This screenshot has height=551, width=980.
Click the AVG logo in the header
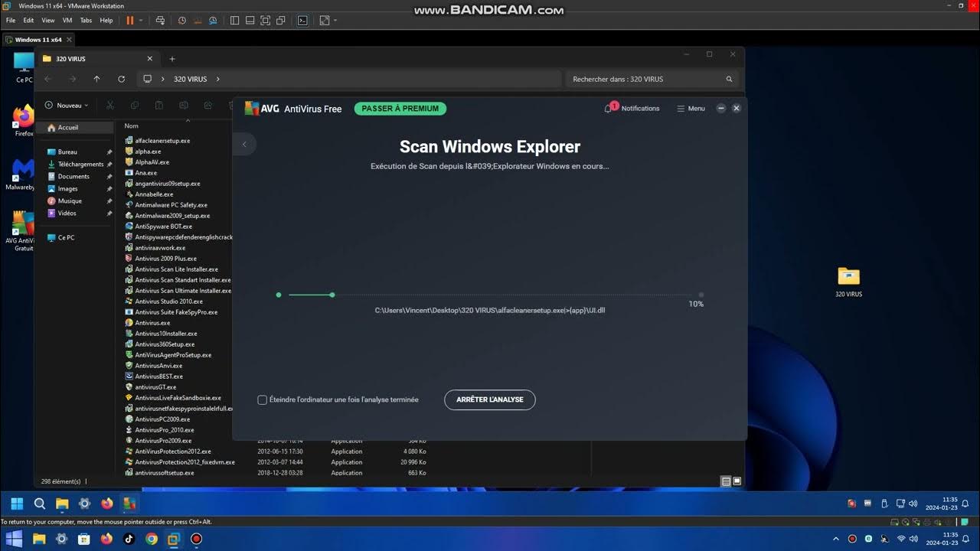click(x=262, y=109)
